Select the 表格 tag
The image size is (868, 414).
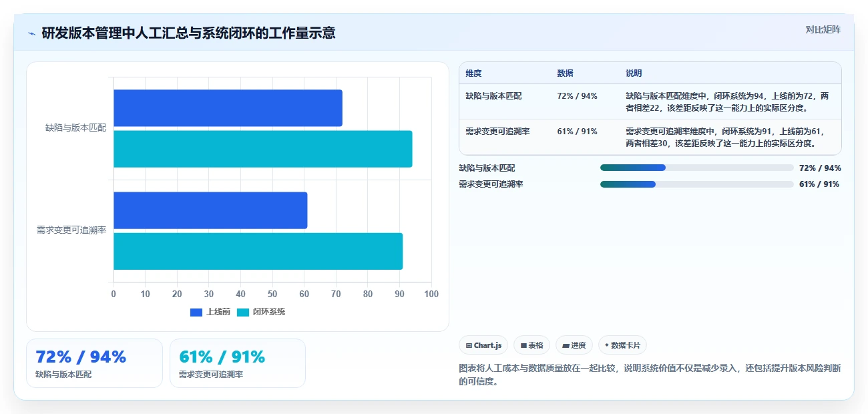click(532, 345)
